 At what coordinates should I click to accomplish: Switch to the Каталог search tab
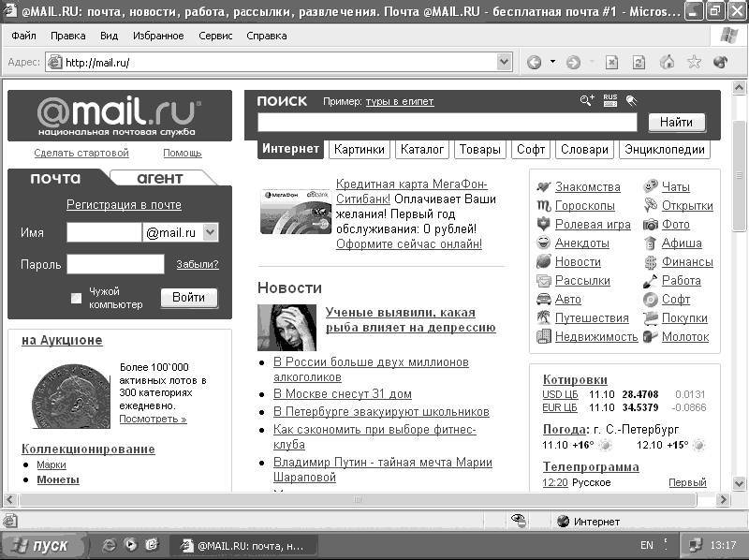[x=422, y=150]
